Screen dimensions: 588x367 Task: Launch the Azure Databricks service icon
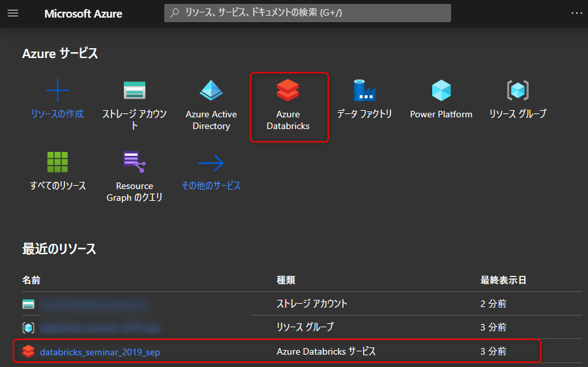coord(287,91)
